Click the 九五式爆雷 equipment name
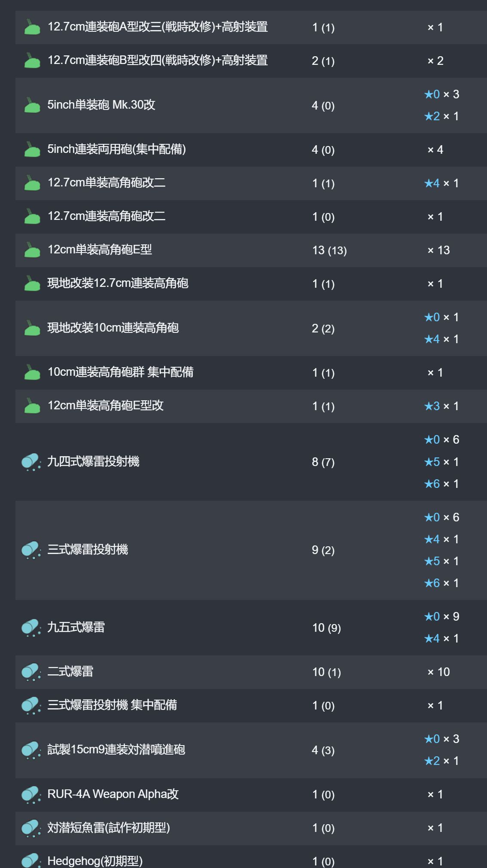 click(x=76, y=627)
